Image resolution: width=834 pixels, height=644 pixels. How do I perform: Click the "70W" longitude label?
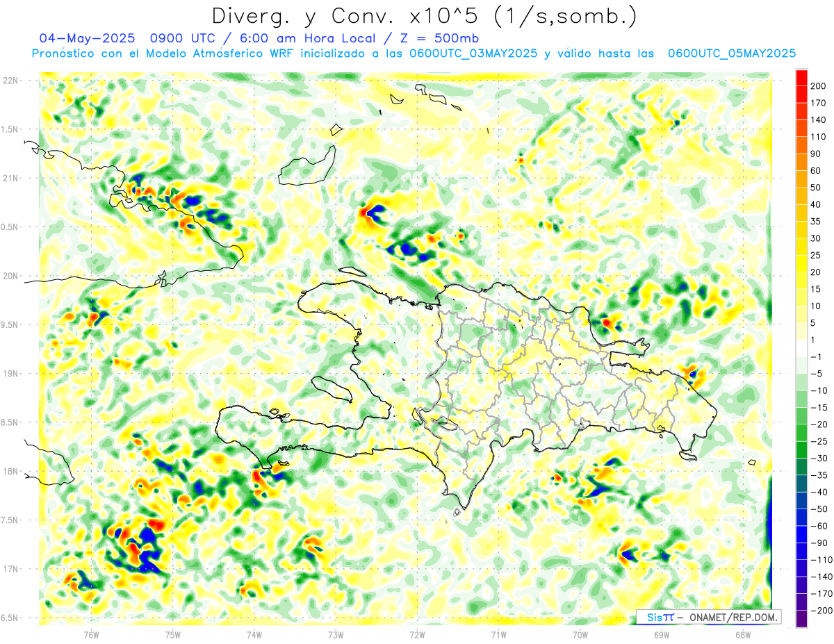580,634
